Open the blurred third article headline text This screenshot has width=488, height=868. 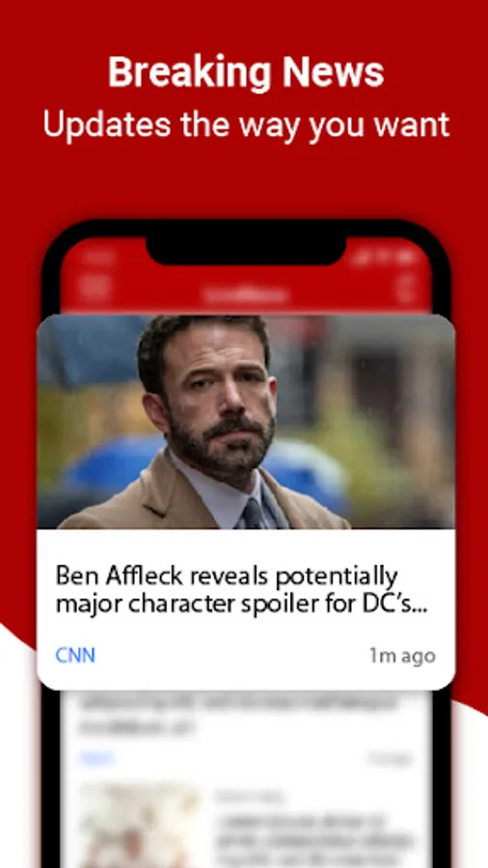(x=314, y=841)
